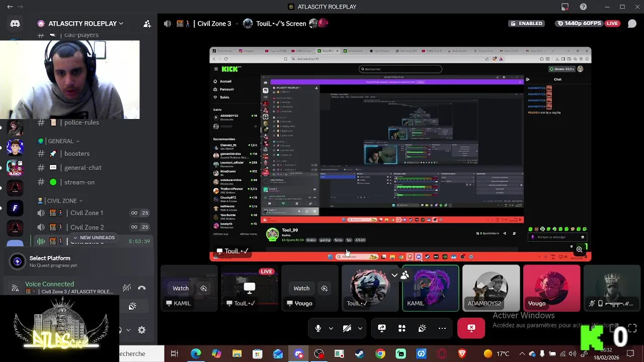
Task: Jump to NEW UNREADS
Action: tap(94, 238)
